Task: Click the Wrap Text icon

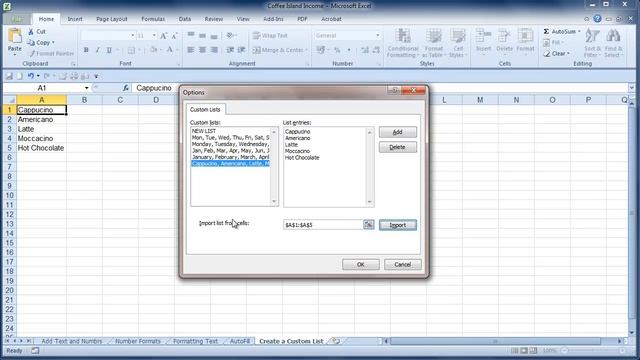Action: click(256, 36)
